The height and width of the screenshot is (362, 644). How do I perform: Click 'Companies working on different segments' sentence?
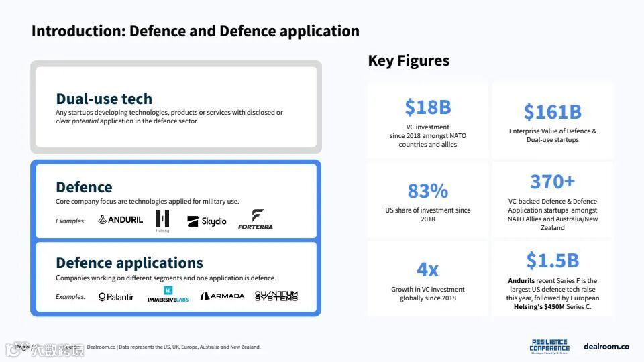click(166, 278)
